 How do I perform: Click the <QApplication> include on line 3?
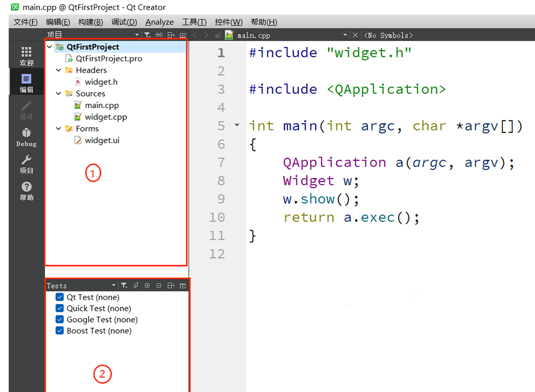tap(386, 89)
